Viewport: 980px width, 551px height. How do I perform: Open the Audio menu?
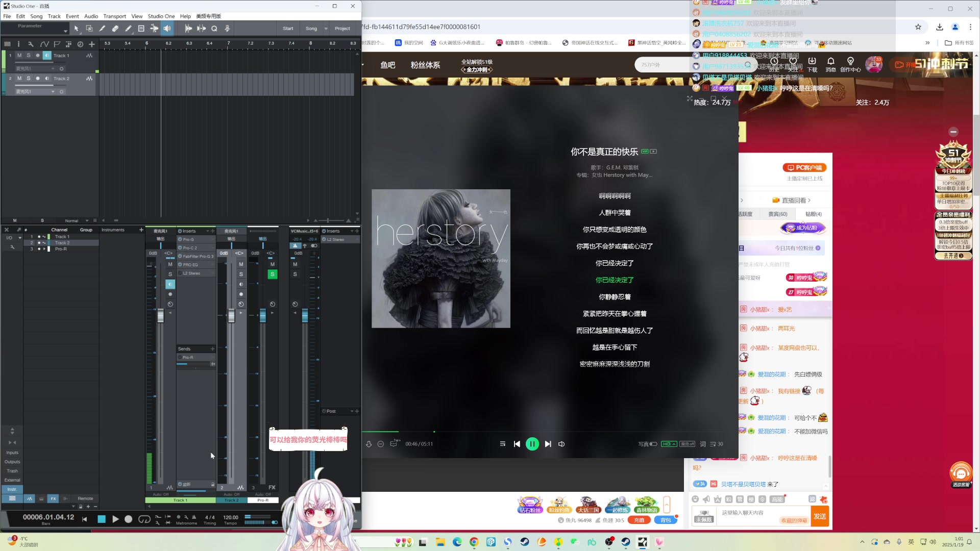pyautogui.click(x=91, y=16)
